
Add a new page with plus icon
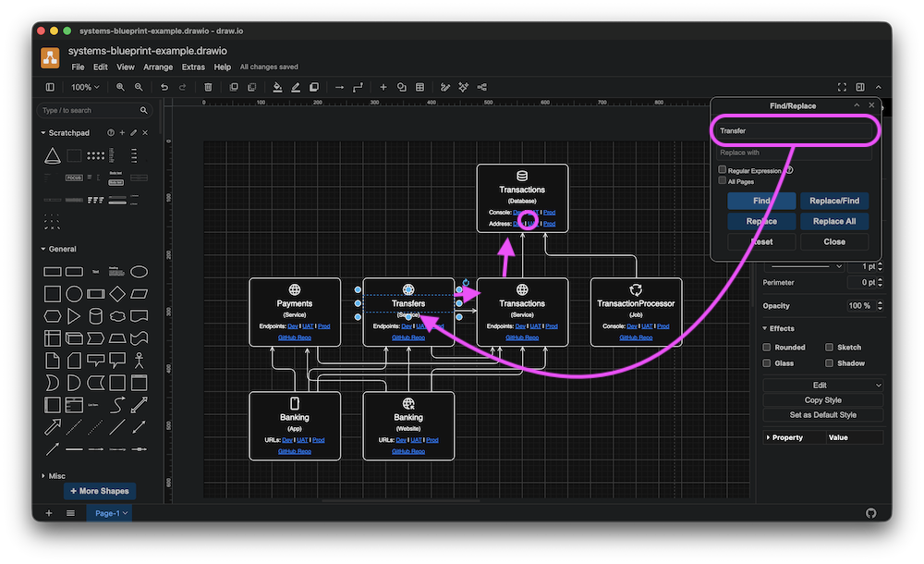[x=49, y=512]
